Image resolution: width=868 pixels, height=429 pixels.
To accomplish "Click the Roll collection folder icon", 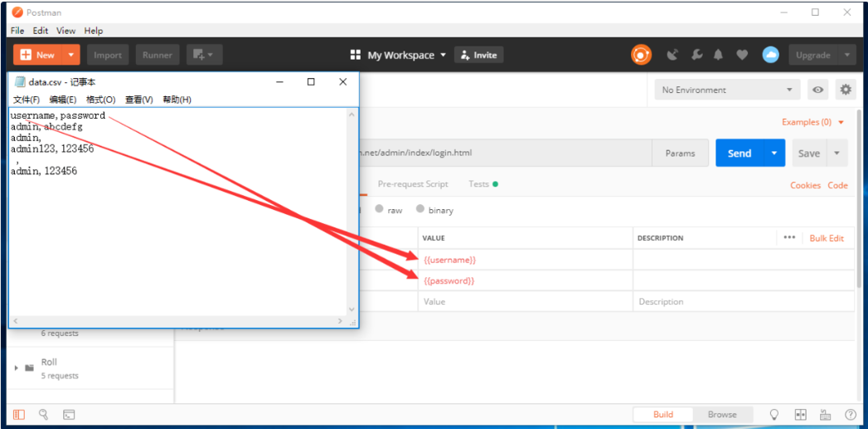I will (x=29, y=368).
